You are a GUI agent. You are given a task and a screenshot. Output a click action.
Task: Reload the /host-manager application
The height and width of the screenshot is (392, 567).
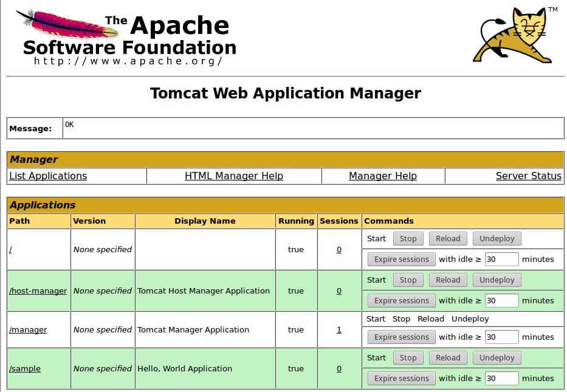point(448,280)
